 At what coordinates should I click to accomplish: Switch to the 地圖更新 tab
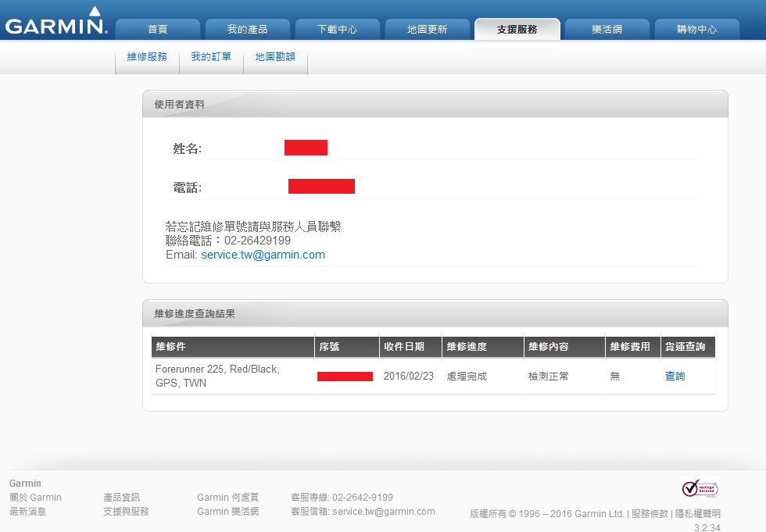coord(427,29)
